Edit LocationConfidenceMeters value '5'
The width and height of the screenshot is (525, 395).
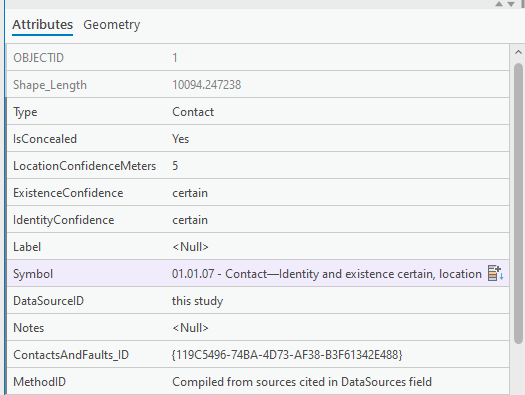tap(175, 166)
